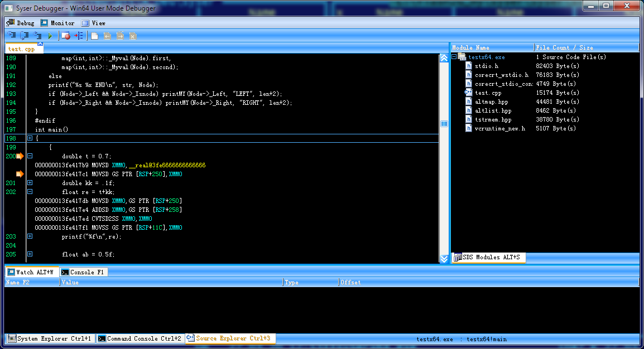Select vcruntime_new.h in the module list
Image resolution: width=644 pixels, height=349 pixels.
click(500, 128)
